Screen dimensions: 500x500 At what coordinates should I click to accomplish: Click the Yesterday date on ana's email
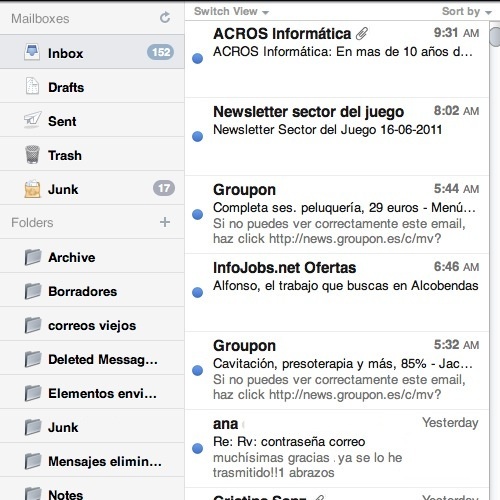coord(450,423)
